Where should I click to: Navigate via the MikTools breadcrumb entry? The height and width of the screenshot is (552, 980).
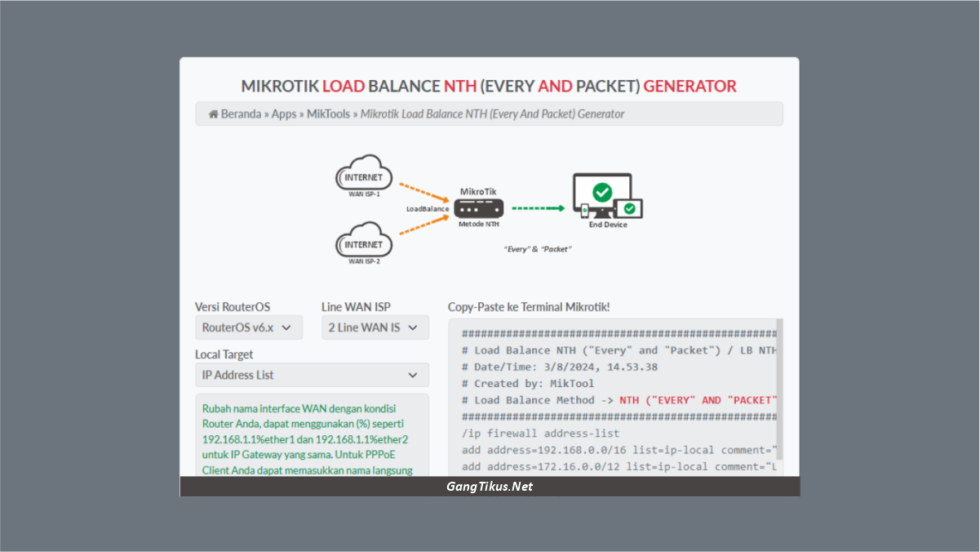point(328,114)
